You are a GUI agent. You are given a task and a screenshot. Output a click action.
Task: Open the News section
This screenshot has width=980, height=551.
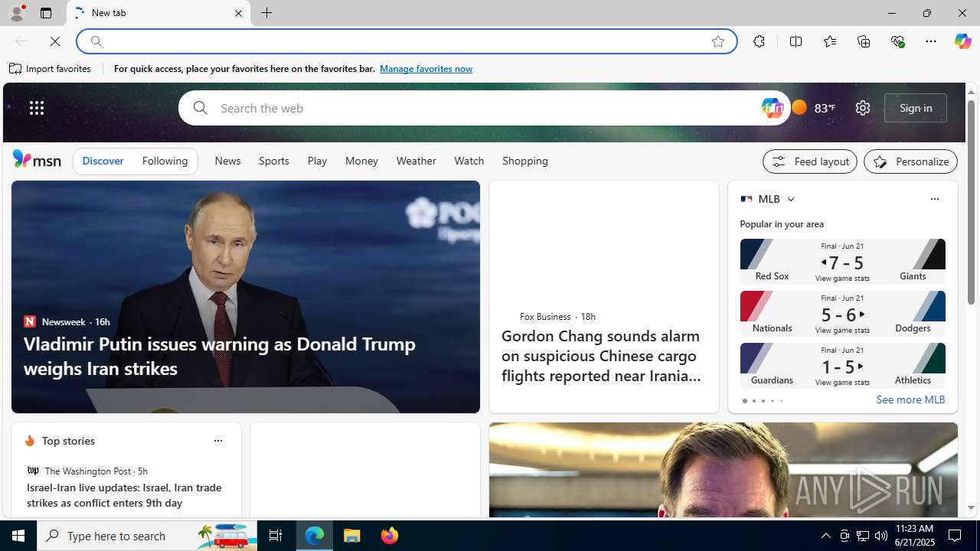(x=227, y=161)
